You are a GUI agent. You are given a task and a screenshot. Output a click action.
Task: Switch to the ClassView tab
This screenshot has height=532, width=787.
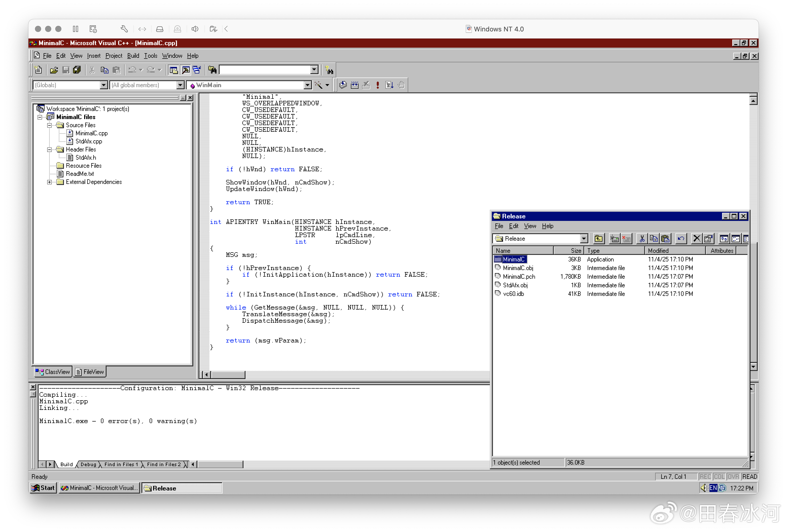point(53,372)
